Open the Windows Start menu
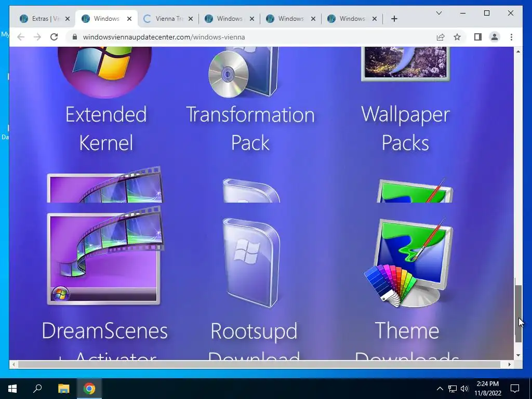 point(12,389)
